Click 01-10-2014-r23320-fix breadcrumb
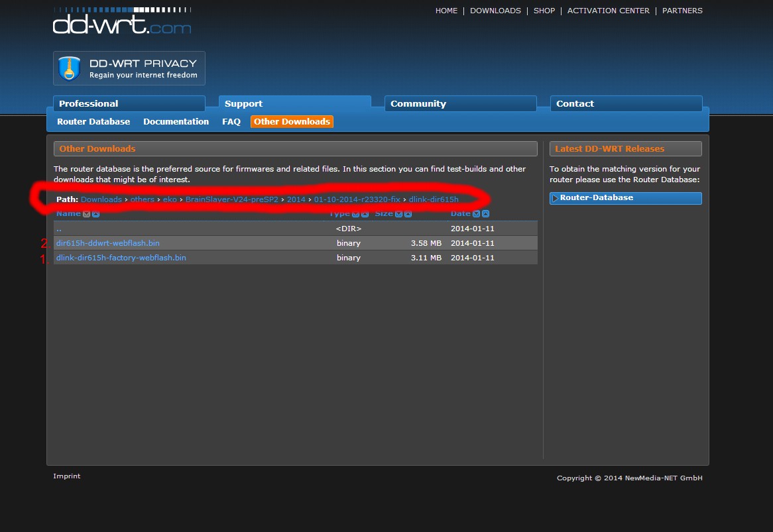The height and width of the screenshot is (532, 773). [357, 199]
